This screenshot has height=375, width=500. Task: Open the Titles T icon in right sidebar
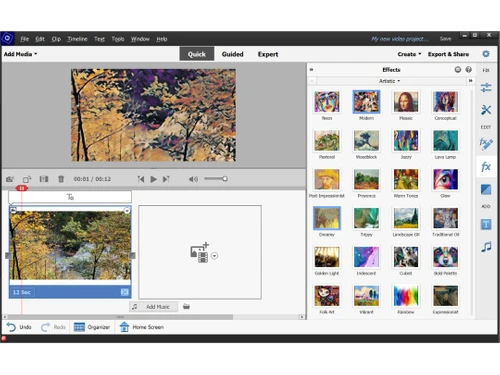click(x=486, y=224)
